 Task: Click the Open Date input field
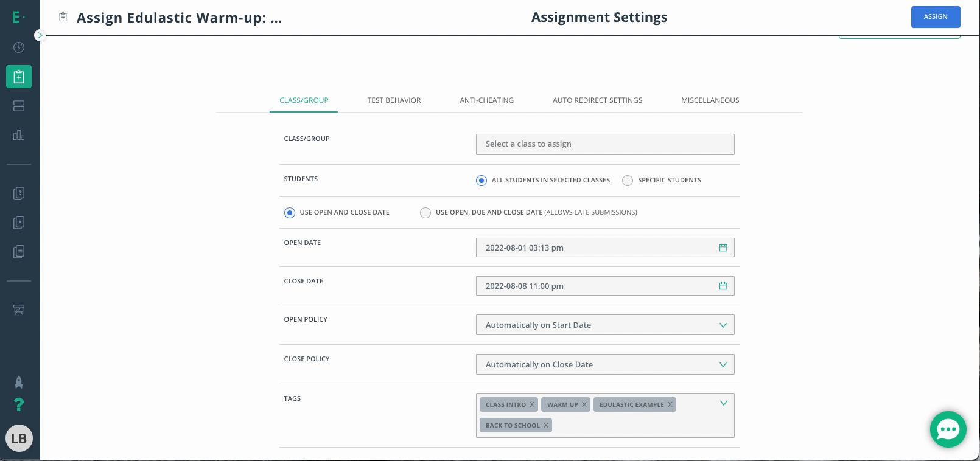point(605,248)
